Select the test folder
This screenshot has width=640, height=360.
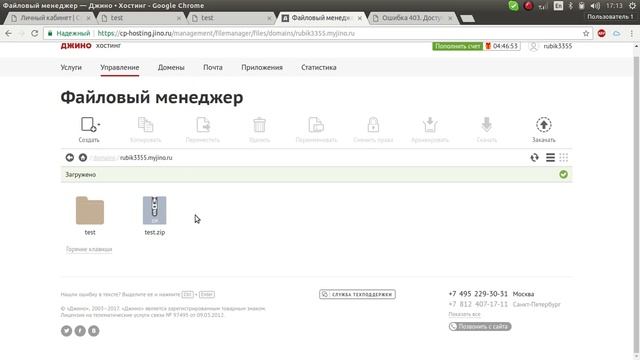(90, 211)
